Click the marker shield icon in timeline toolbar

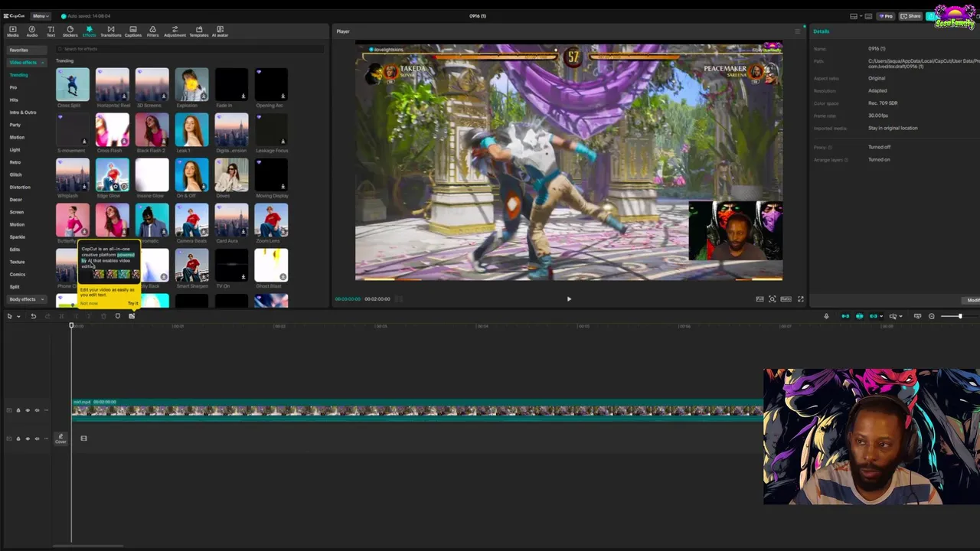(x=117, y=316)
